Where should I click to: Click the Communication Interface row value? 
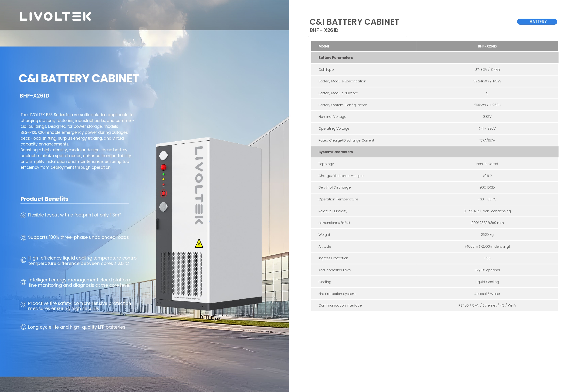click(487, 305)
